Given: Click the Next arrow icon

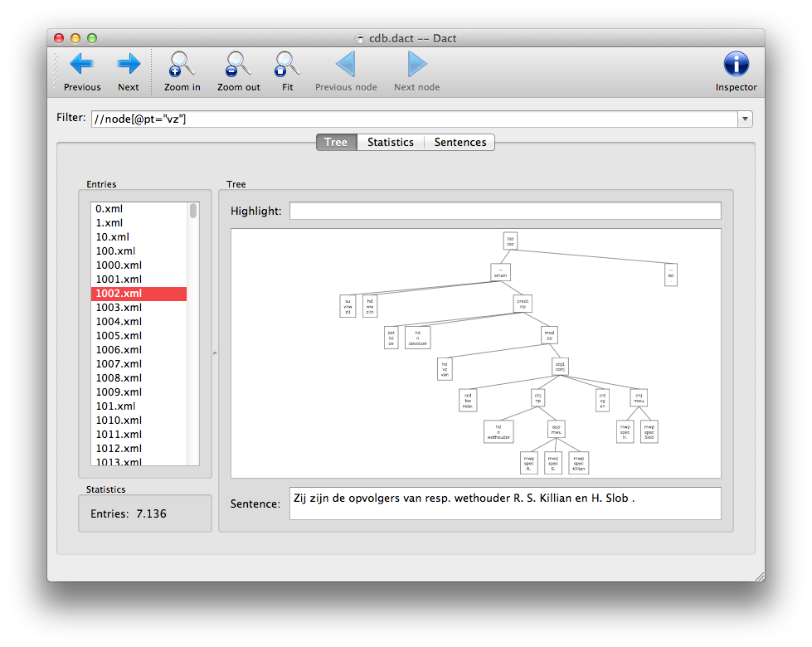Looking at the screenshot, I should (x=129, y=64).
